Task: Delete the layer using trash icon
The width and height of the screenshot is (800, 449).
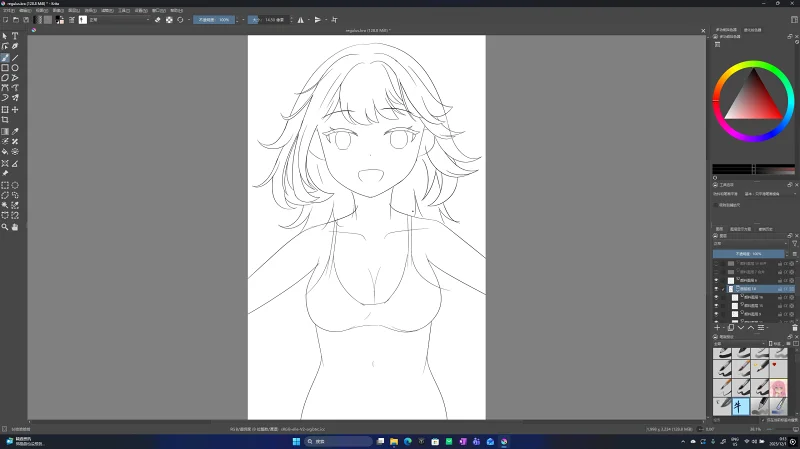Action: click(x=795, y=327)
